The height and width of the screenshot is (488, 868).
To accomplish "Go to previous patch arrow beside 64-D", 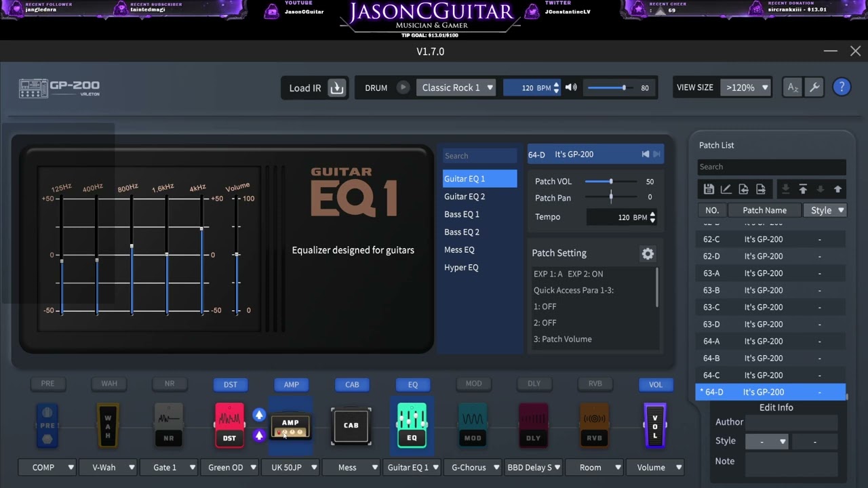I will (x=645, y=155).
